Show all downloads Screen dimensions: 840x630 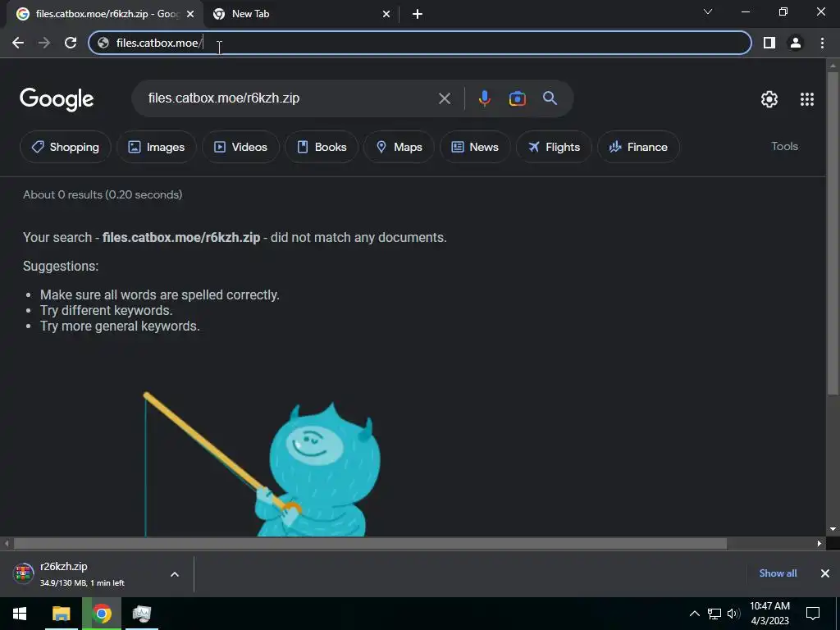(x=778, y=573)
